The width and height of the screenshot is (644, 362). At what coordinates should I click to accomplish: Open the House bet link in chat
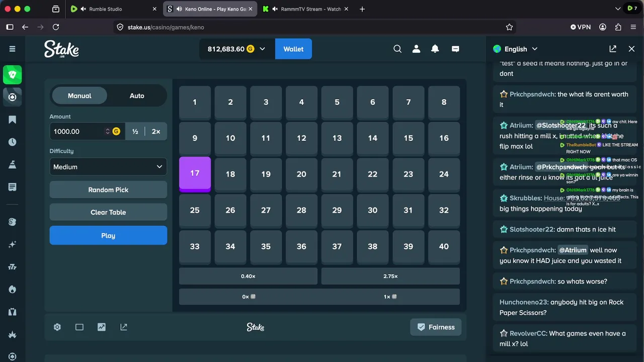[582, 198]
